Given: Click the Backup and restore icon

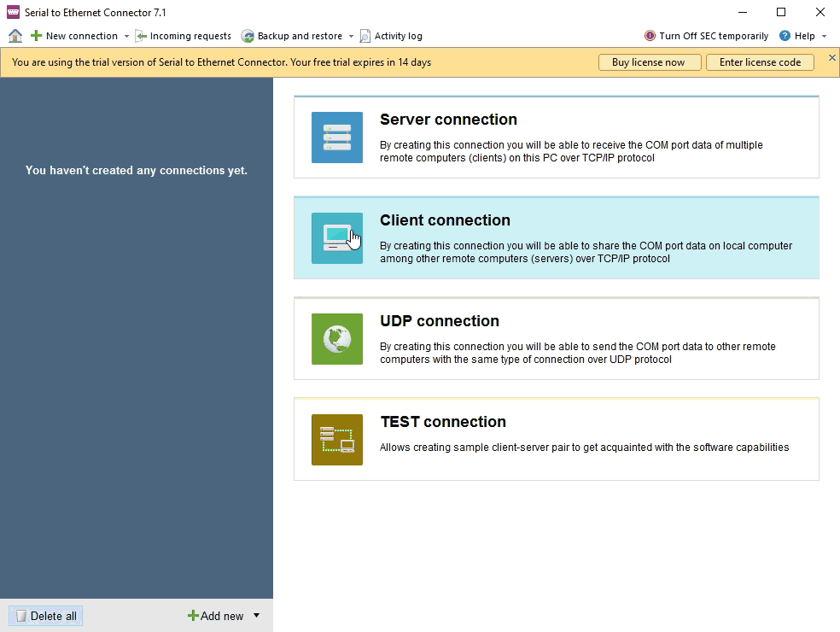Looking at the screenshot, I should point(248,36).
